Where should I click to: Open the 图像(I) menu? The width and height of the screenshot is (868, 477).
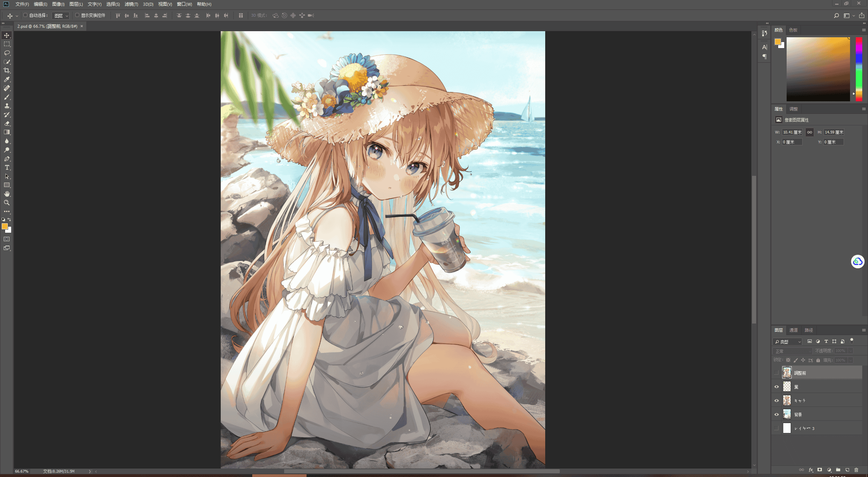click(58, 4)
